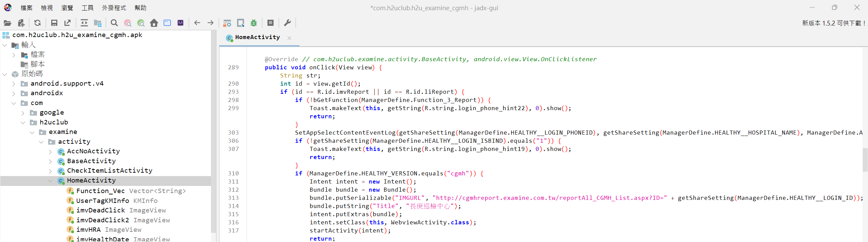Select the imvDeadClick ImageView field
Screen dimensions: 868x242
pyautogui.click(x=121, y=210)
